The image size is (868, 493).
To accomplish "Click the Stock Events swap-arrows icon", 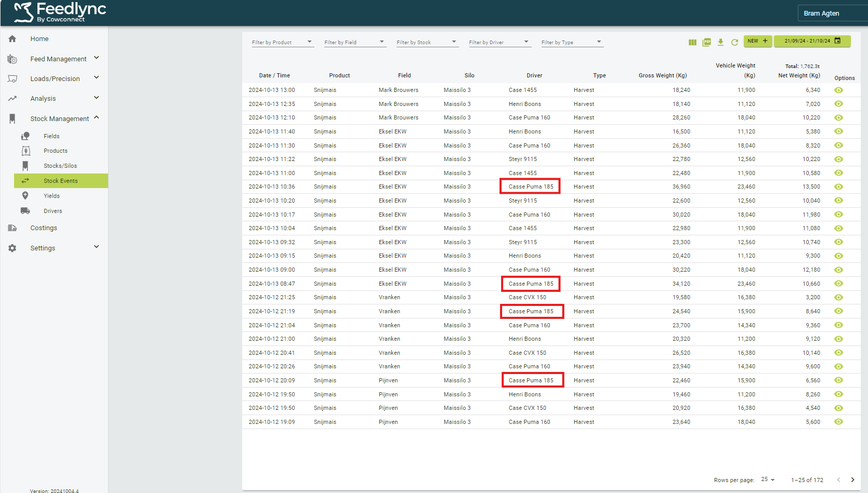I will point(25,181).
